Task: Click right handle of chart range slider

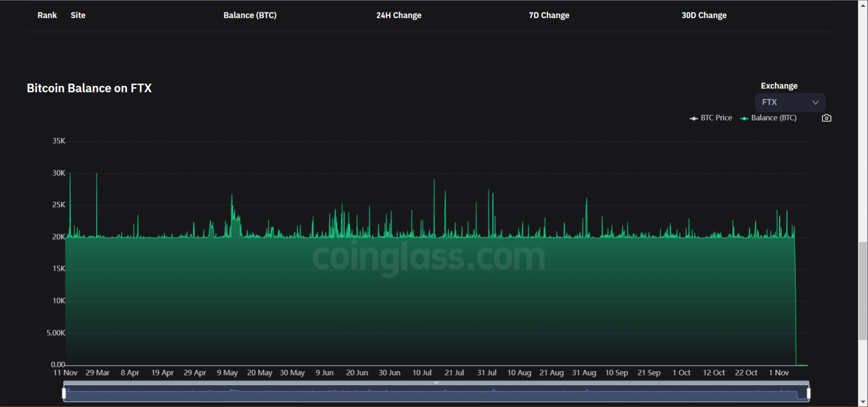Action: [808, 393]
